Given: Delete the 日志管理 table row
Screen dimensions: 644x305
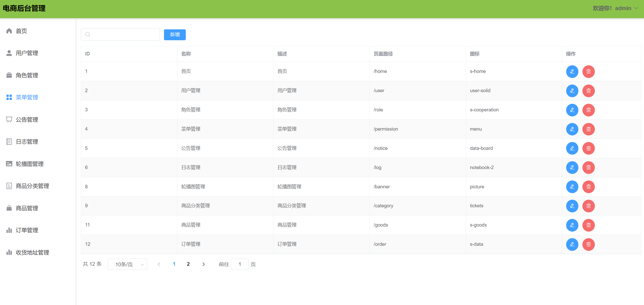Looking at the screenshot, I should click(x=588, y=168).
